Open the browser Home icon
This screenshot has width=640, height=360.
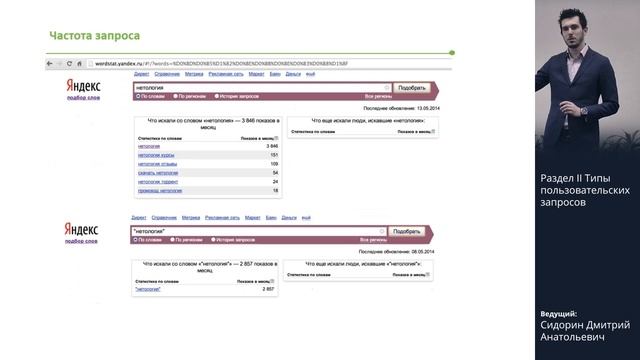(80, 64)
